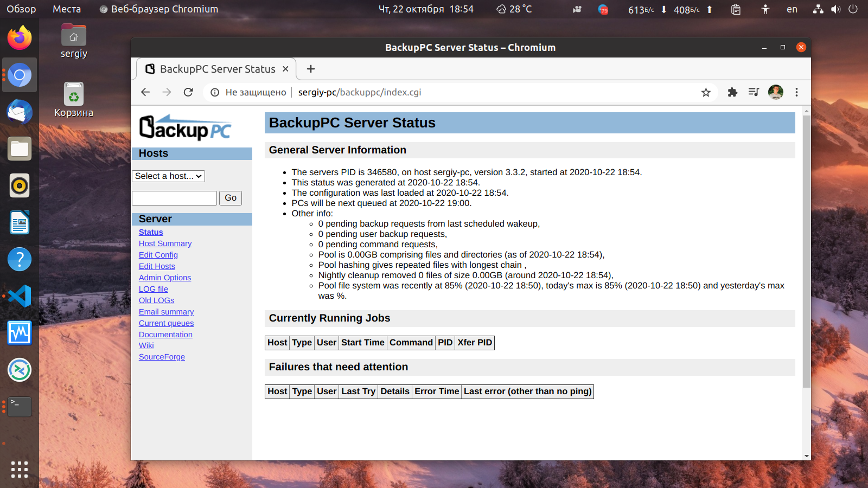Open the en keyboard layout menu
This screenshot has height=488, width=868.
coord(792,9)
